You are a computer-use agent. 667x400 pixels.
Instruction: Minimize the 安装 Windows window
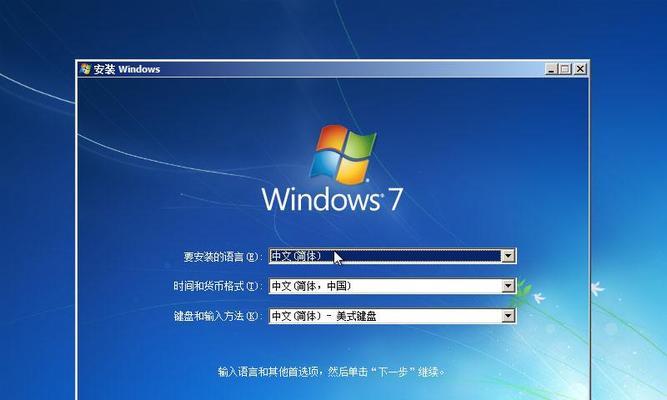(x=551, y=69)
